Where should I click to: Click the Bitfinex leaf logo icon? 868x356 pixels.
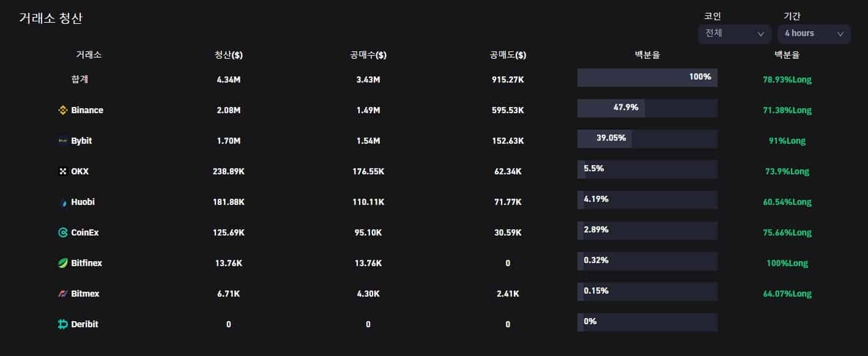62,263
